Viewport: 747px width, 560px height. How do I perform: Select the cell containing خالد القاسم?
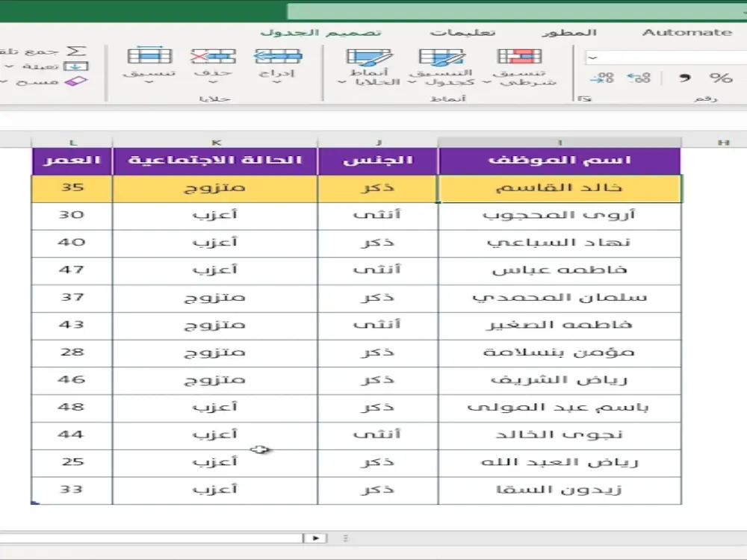pos(559,188)
